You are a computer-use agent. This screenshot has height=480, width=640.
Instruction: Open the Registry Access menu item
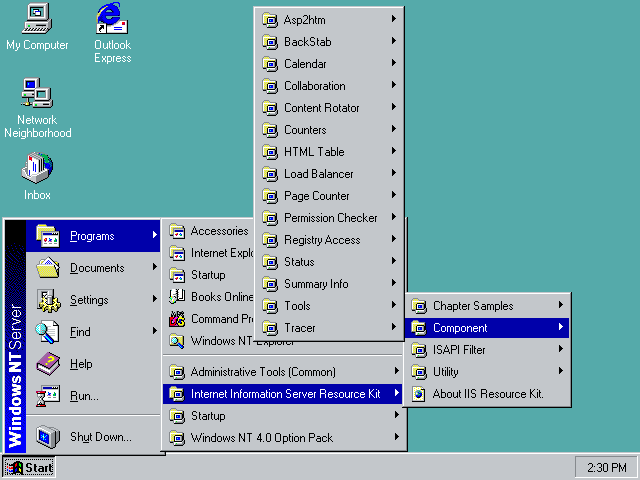(x=329, y=240)
